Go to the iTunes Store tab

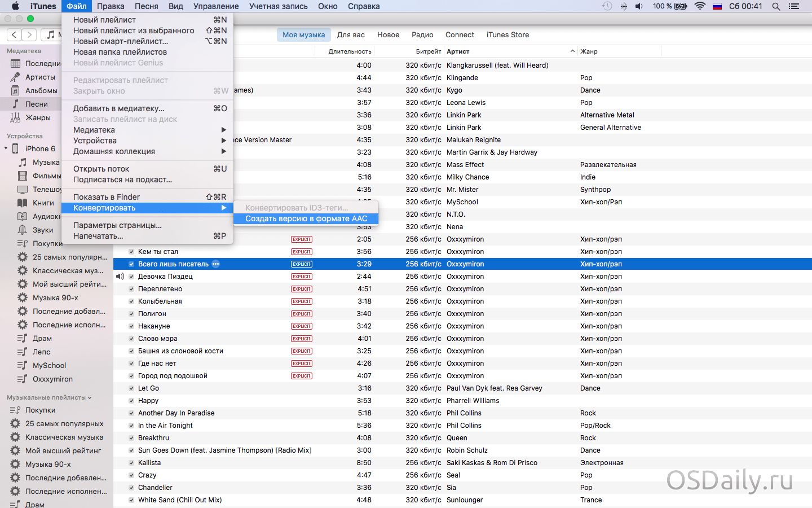507,34
